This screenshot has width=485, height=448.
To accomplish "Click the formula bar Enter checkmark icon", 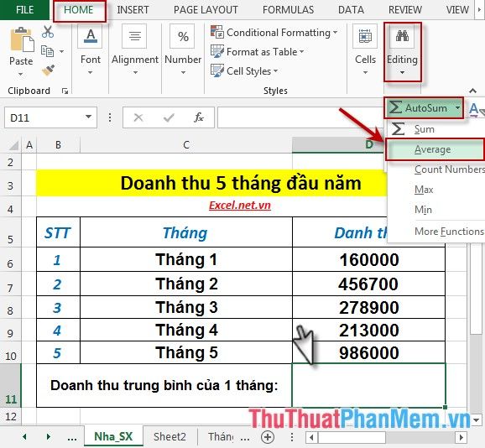I will pos(169,117).
